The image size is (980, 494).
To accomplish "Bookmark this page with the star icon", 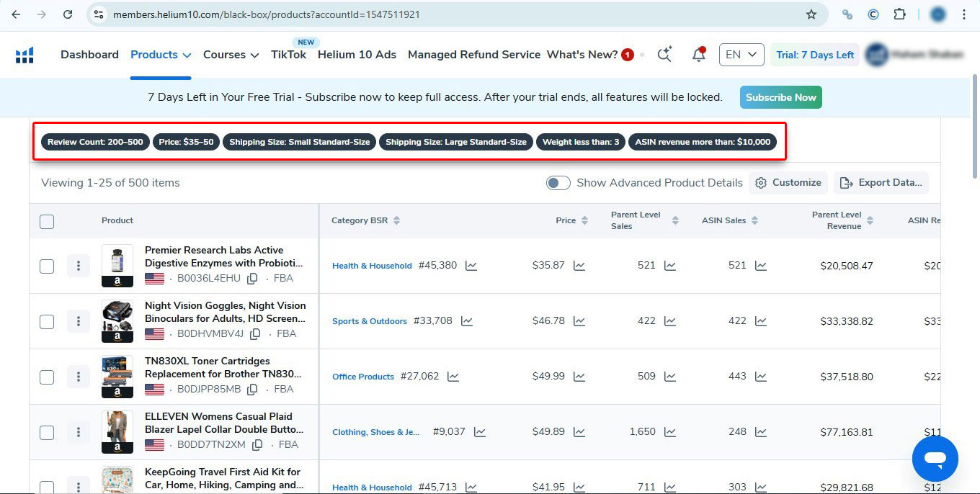I will [811, 14].
